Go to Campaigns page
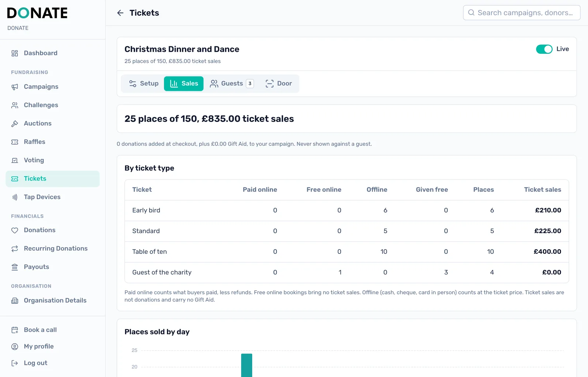The width and height of the screenshot is (588, 377). (x=53, y=87)
